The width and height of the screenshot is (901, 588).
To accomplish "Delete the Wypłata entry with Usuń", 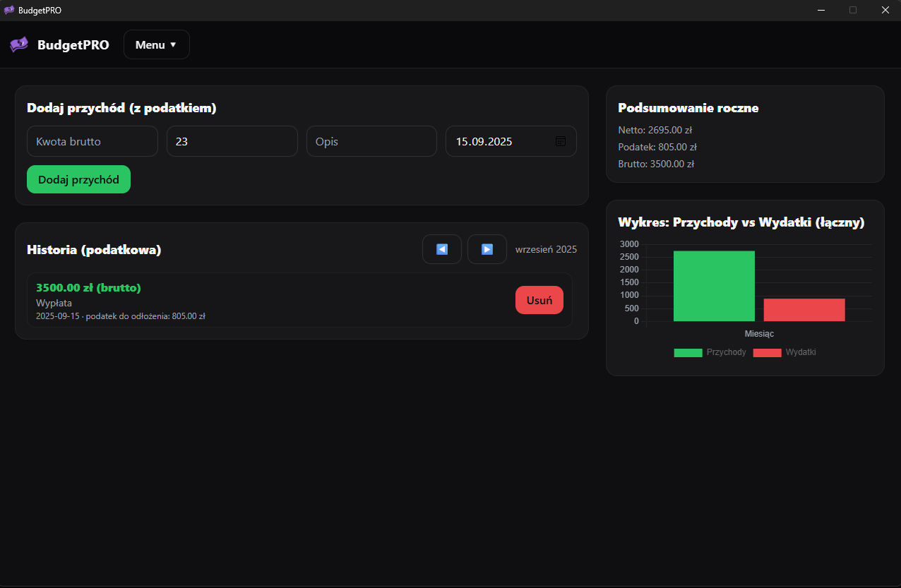I will tap(539, 300).
